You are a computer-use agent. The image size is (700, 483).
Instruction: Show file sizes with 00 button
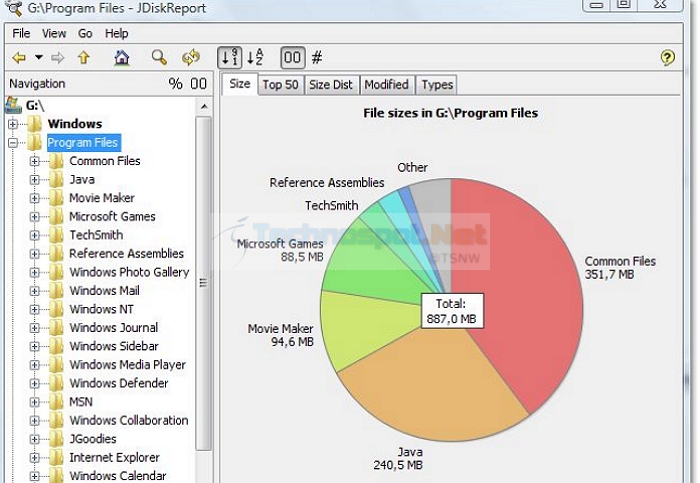[x=292, y=58]
